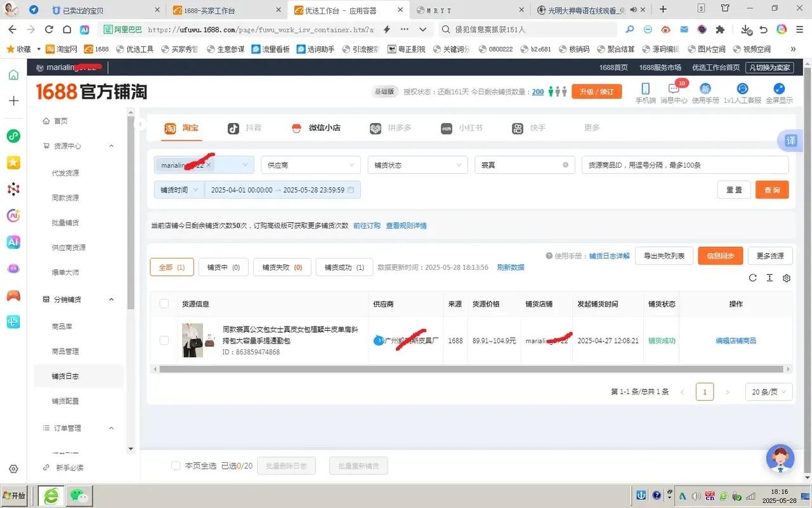Collapse the 货源中心 menu group
Screen dimensions: 812x508
click(x=112, y=146)
